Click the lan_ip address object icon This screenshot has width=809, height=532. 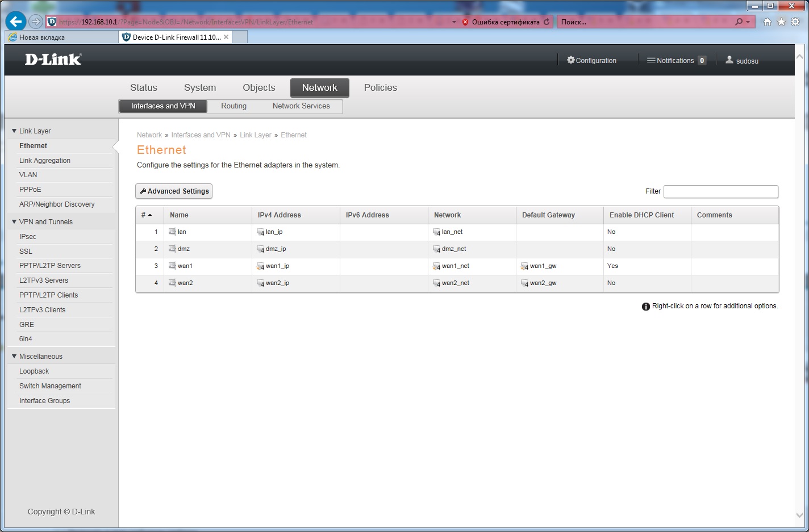(x=260, y=232)
